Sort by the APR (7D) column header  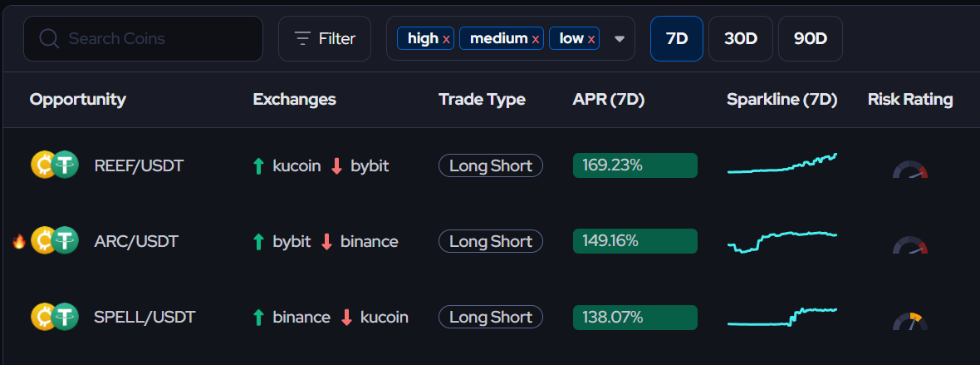tap(608, 100)
